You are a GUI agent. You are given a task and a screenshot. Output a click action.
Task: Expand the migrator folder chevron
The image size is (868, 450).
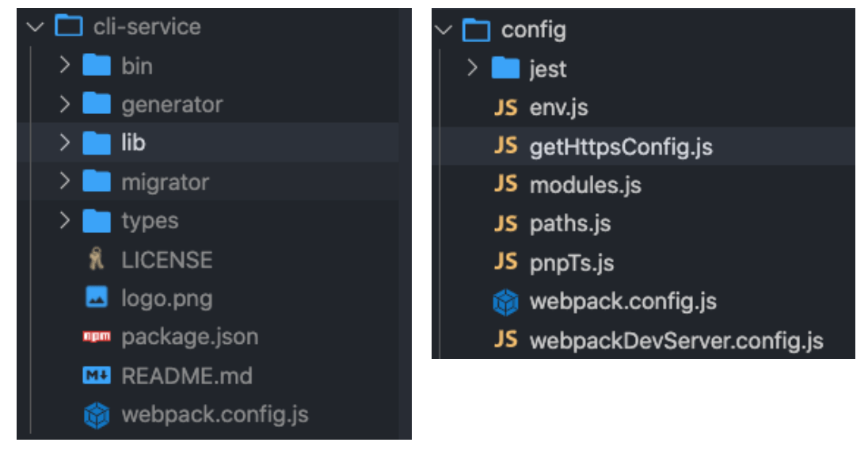tap(64, 181)
